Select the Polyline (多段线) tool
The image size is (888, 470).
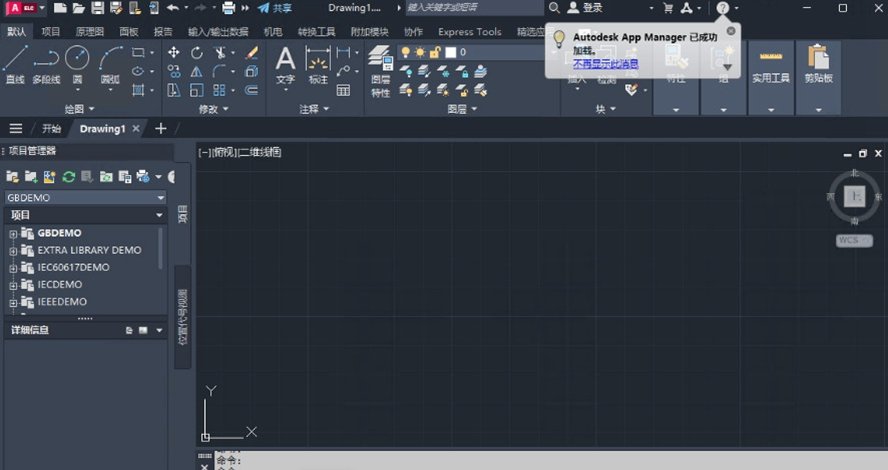(x=46, y=65)
